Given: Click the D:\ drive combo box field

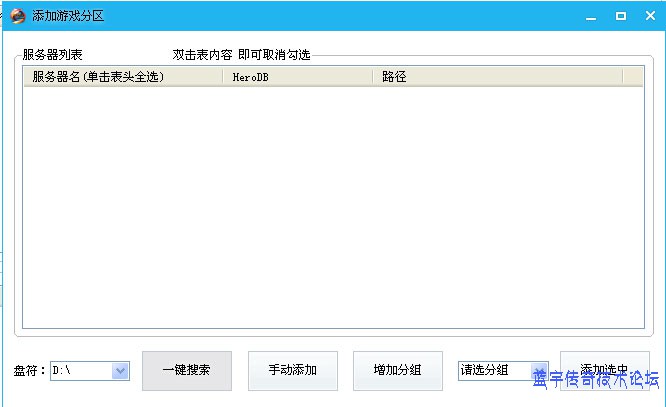Looking at the screenshot, I should (x=80, y=371).
